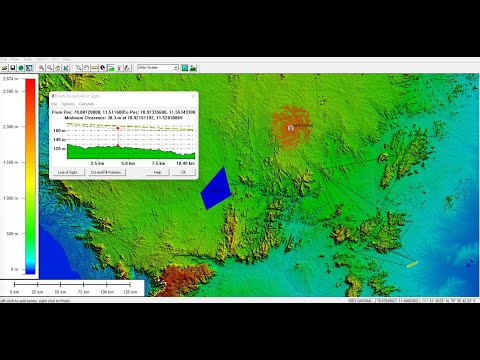Viewport: 480px width, 360px height.
Task: Click the Minimum Clearance text in dialog
Action: point(123,118)
